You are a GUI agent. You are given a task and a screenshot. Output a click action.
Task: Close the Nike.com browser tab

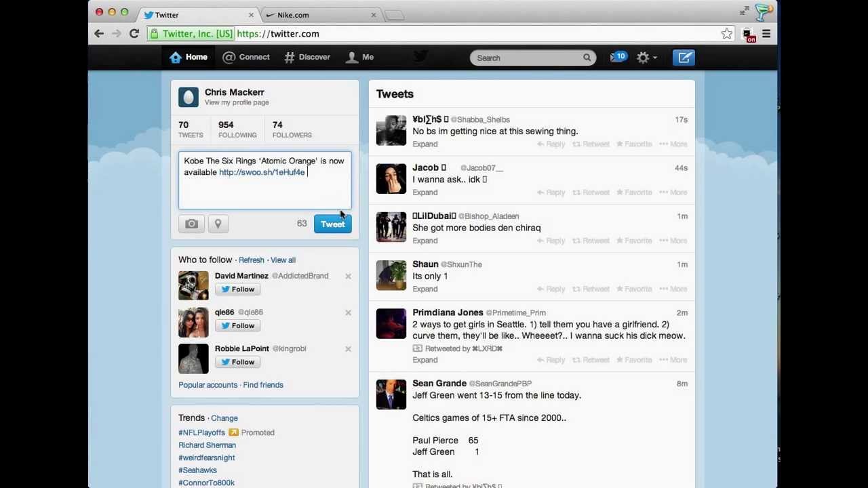click(x=373, y=15)
